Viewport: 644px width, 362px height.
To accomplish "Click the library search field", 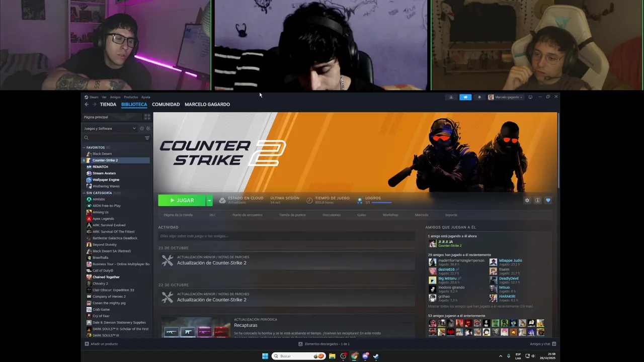I will coord(114,138).
